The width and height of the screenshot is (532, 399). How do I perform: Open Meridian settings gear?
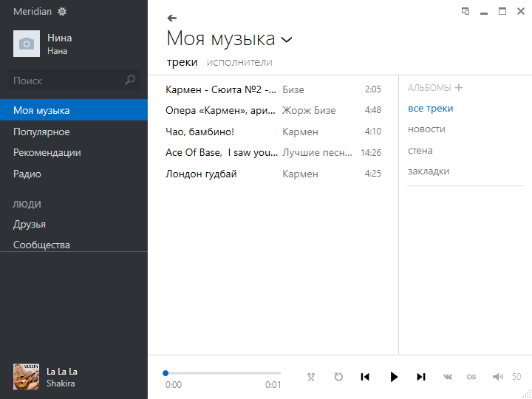[62, 12]
